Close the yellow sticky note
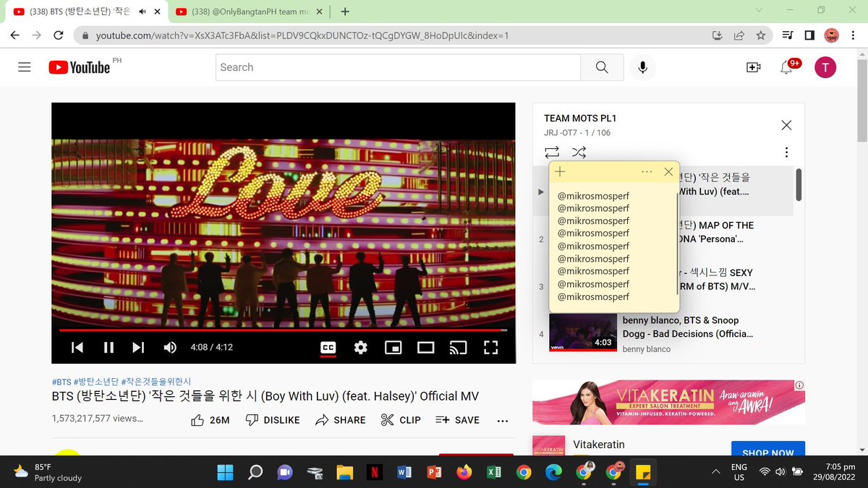The width and height of the screenshot is (868, 488). pos(668,172)
